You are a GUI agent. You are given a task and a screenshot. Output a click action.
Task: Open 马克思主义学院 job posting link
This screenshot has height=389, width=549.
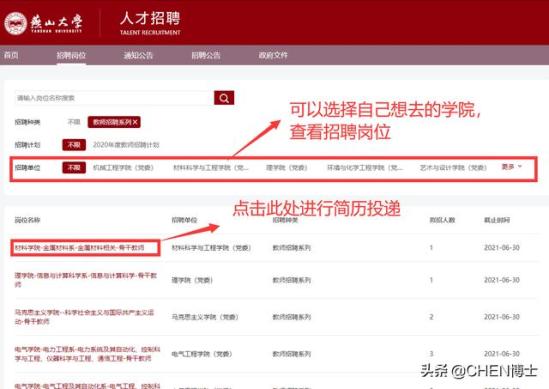coord(84,317)
